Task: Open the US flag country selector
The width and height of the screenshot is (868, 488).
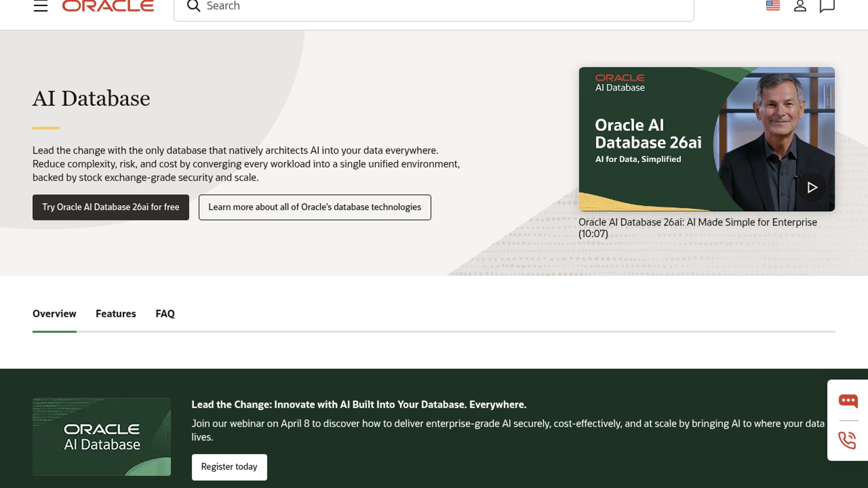Action: pyautogui.click(x=773, y=6)
